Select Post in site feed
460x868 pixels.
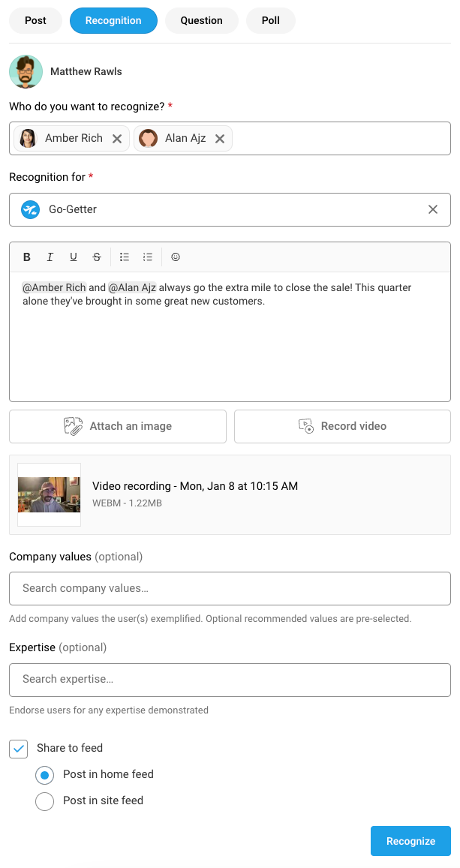(x=44, y=800)
